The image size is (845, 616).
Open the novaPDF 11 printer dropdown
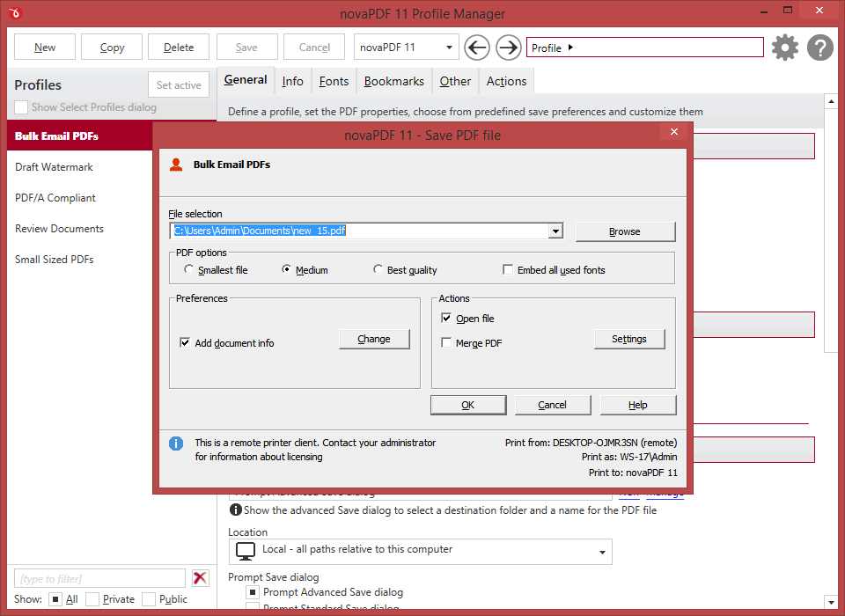[407, 47]
